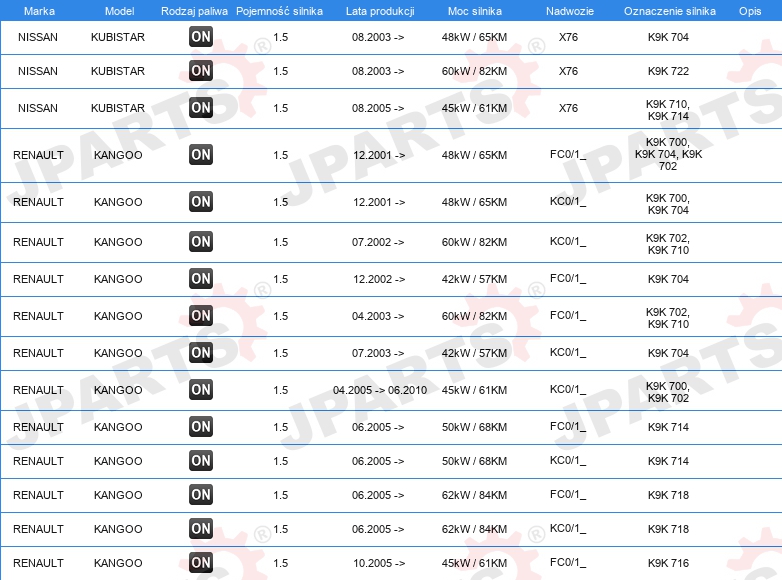Click the ON icon in the 62kW / 84KM KC0/1_ row

[x=201, y=528]
